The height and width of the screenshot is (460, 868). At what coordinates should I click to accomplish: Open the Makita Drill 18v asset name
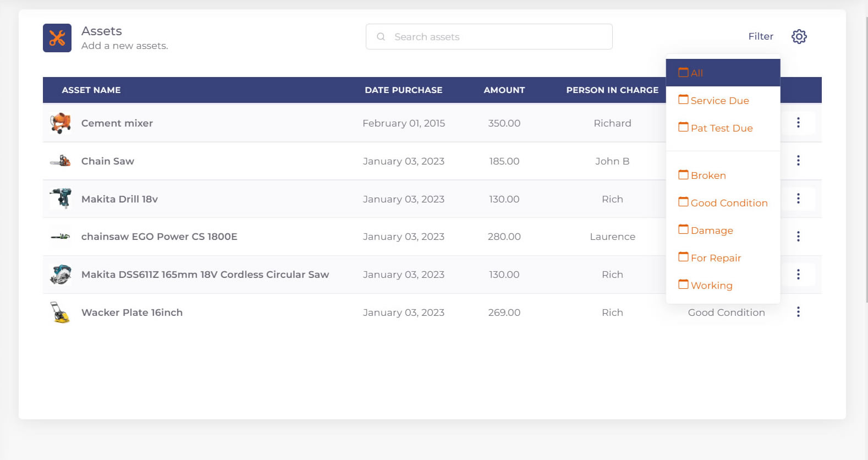(x=119, y=199)
